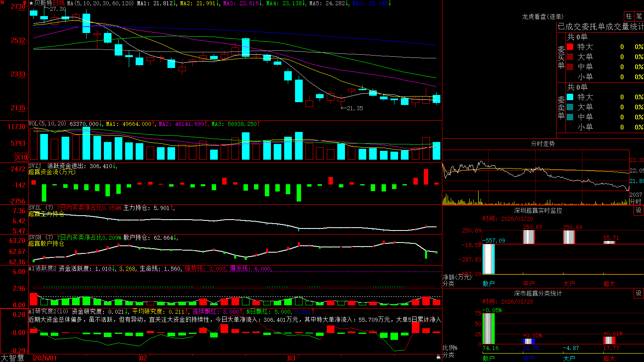Screen dimensions: 644x362
Task: Click the 贝斯特 stock name
Action: pyautogui.click(x=43, y=3)
